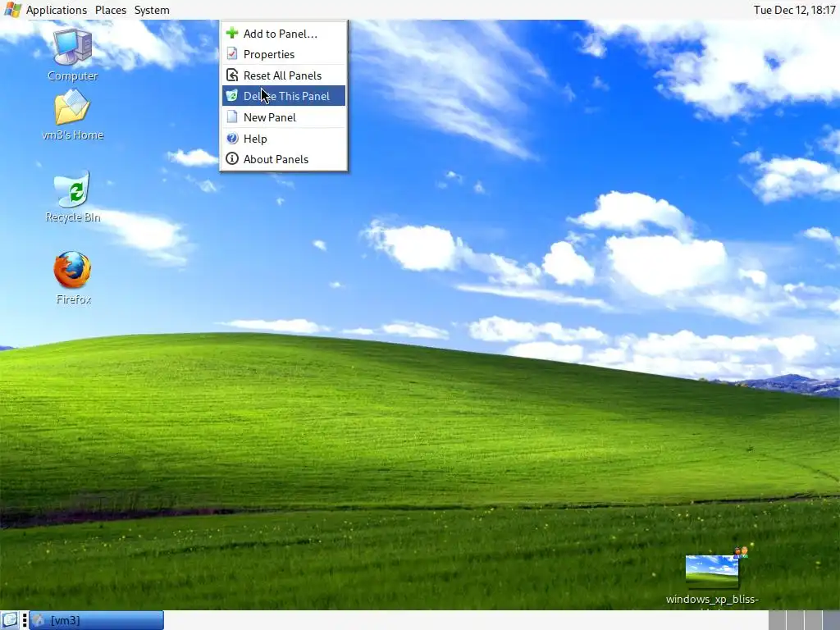Open the Computer desktop icon
The image size is (840, 630).
pos(72,47)
